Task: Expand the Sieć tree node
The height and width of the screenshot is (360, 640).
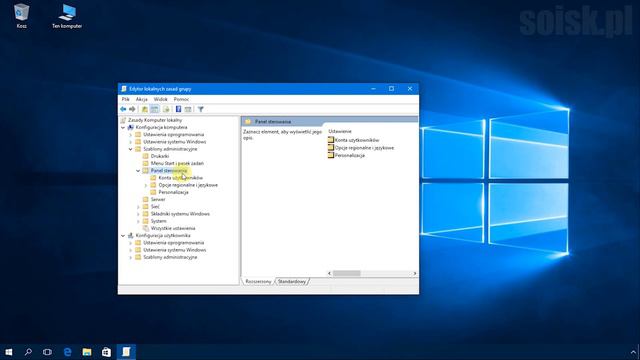Action: coord(138,207)
